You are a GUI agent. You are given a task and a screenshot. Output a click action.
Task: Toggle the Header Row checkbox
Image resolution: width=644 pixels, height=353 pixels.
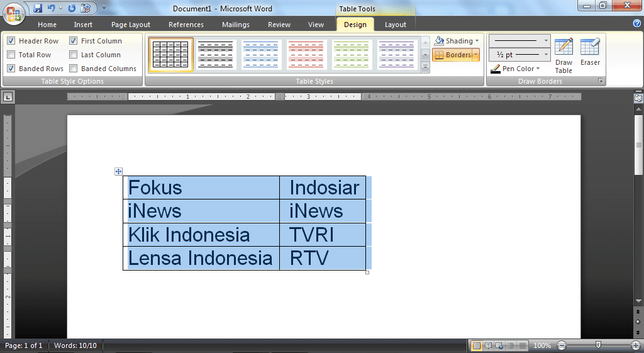11,41
